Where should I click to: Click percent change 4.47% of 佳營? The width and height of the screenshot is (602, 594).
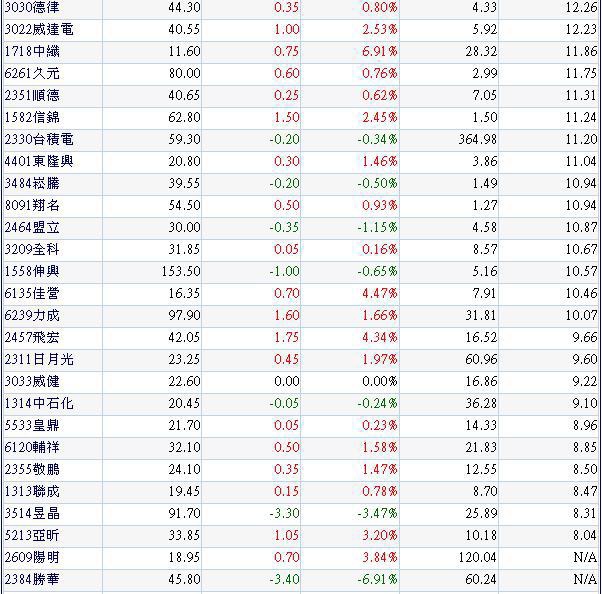pyautogui.click(x=380, y=293)
